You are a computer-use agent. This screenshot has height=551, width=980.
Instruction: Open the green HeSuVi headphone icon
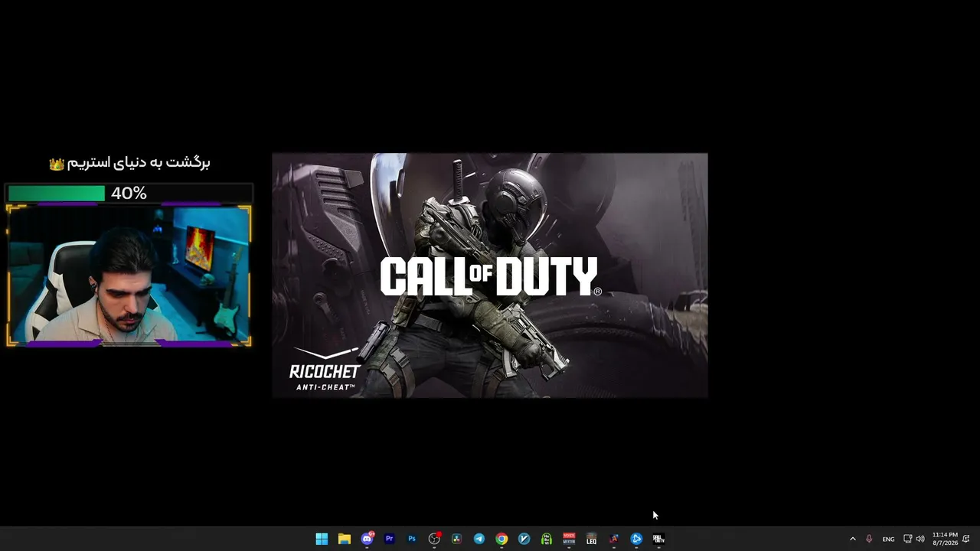(x=547, y=539)
